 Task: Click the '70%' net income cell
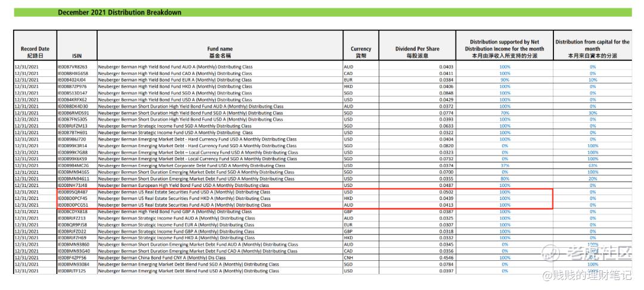coord(505,113)
